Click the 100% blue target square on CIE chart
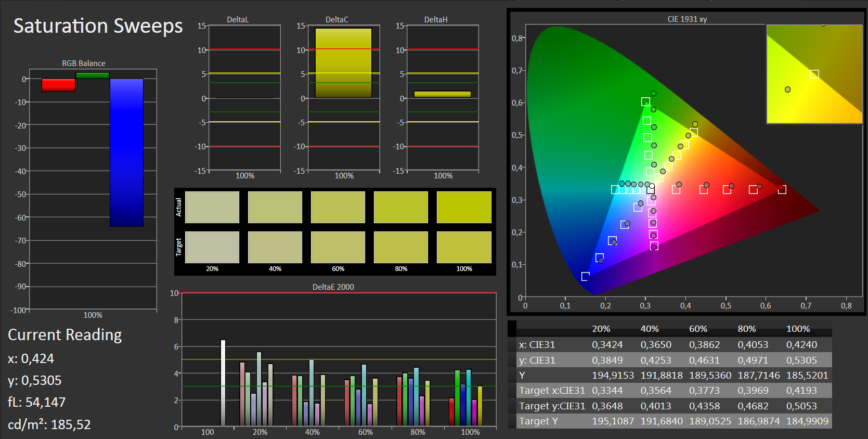This screenshot has height=439, width=868. pyautogui.click(x=586, y=276)
